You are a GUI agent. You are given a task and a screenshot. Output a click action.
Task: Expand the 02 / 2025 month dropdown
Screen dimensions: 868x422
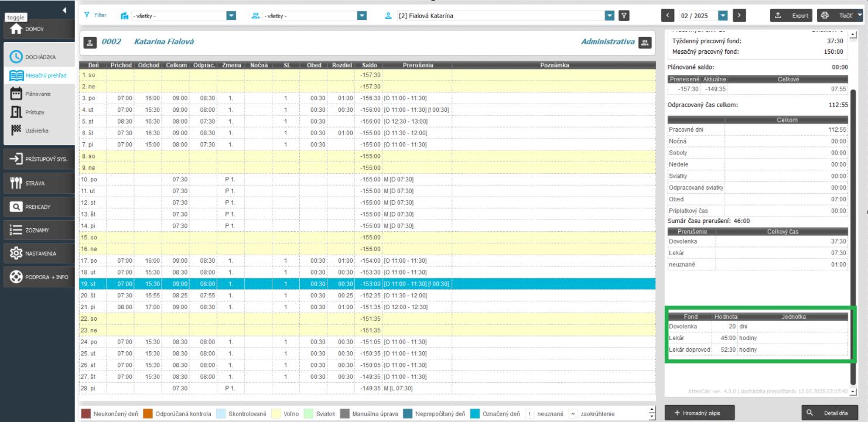point(723,16)
